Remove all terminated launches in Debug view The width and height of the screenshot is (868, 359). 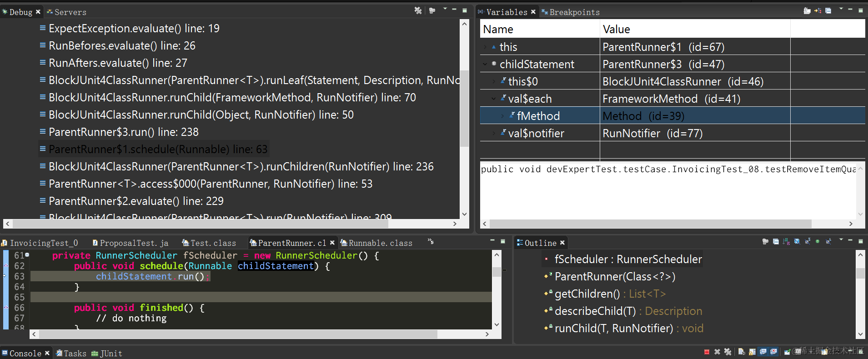pyautogui.click(x=418, y=10)
